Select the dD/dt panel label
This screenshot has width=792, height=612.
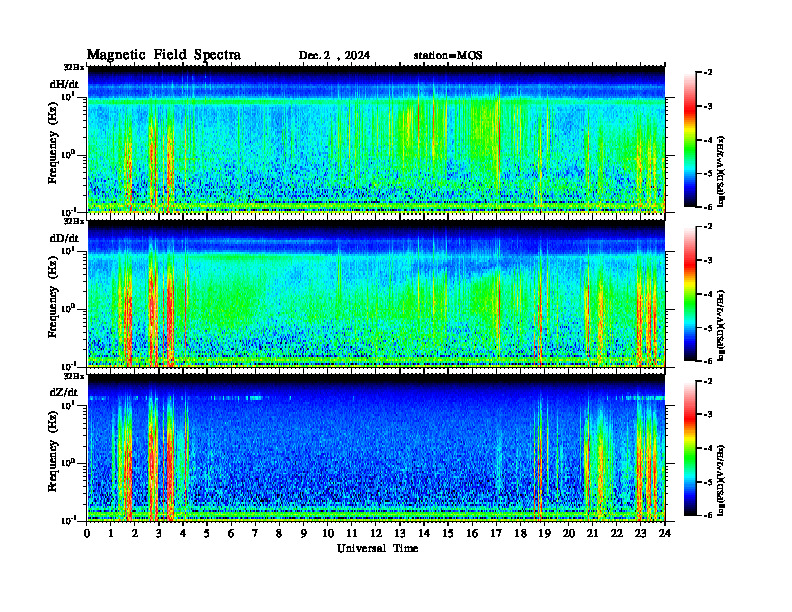point(64,238)
